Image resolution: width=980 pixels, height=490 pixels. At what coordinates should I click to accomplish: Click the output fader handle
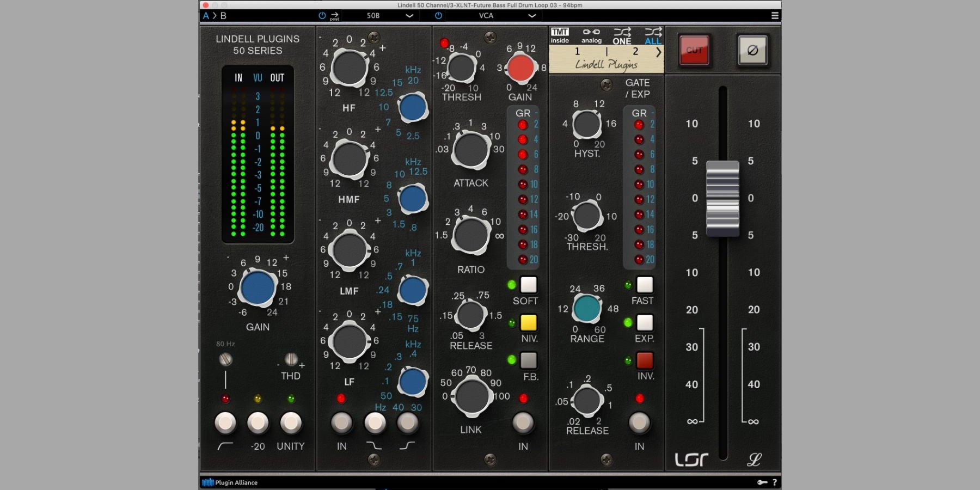(x=722, y=198)
